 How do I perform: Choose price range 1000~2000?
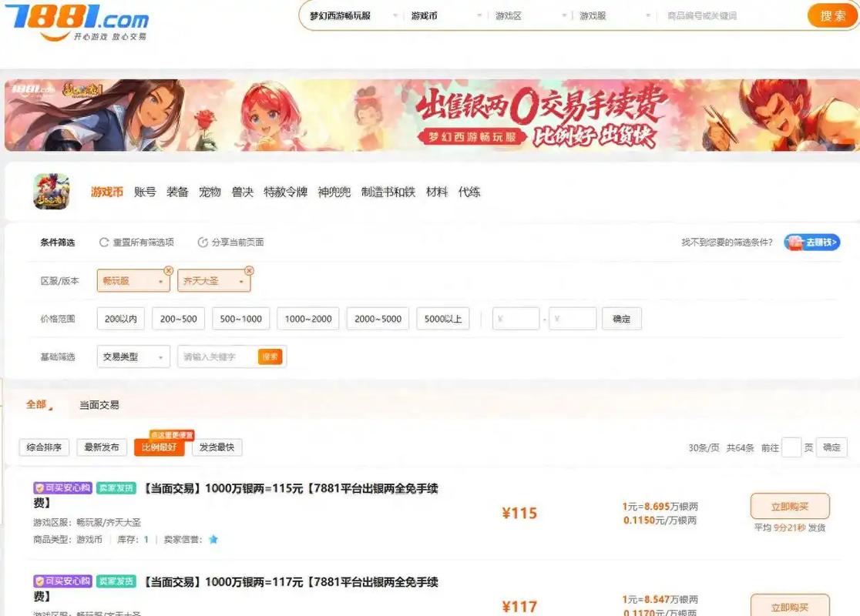tap(308, 319)
